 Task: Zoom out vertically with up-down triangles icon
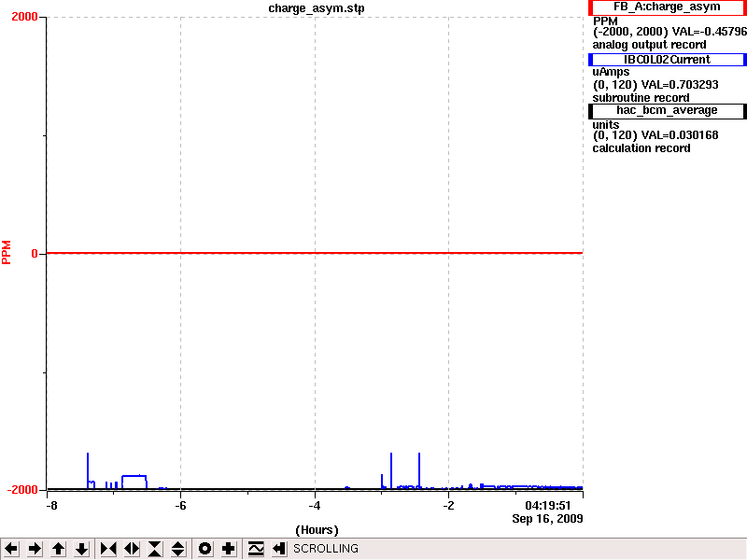click(178, 549)
